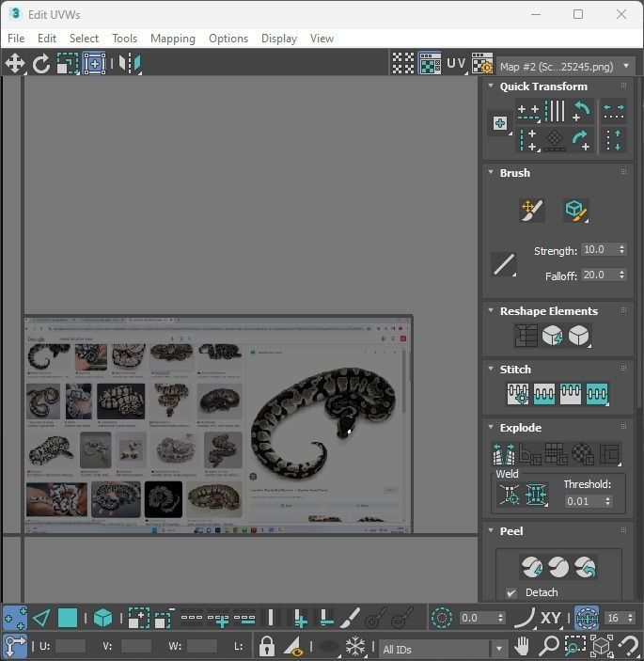Toggle checker pattern display icon
644x661 pixels.
[x=403, y=64]
